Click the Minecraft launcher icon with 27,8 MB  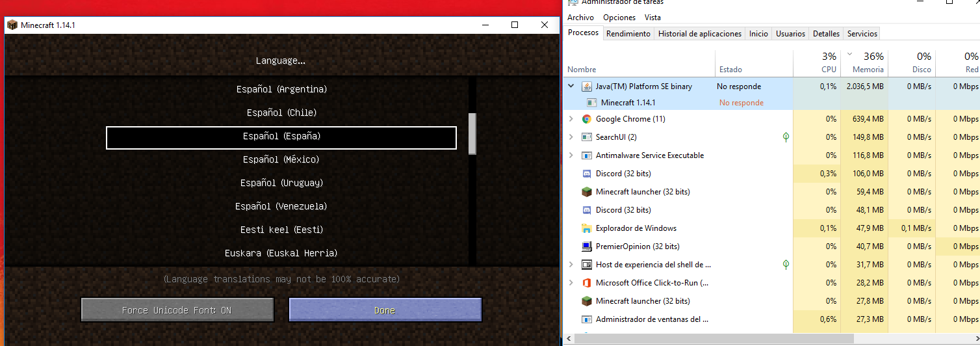[586, 301]
